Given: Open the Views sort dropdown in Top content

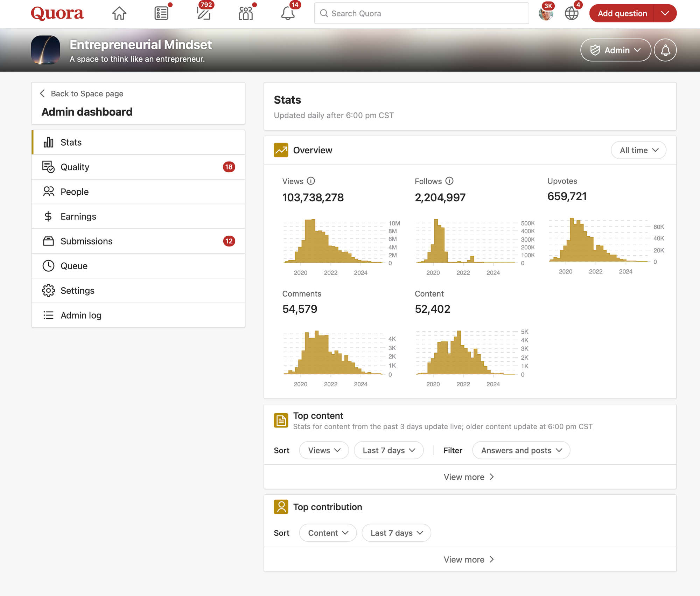Looking at the screenshot, I should coord(324,450).
